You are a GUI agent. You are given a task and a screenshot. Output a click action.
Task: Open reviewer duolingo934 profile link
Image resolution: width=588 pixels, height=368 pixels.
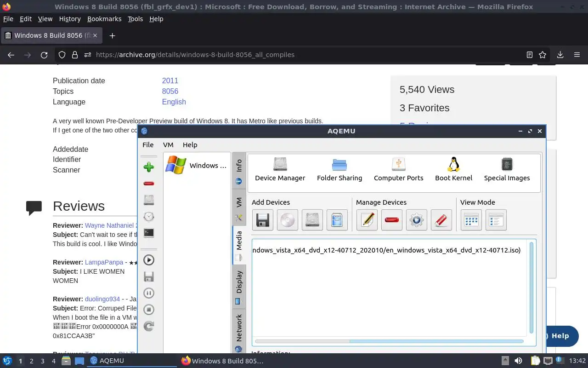(x=102, y=299)
